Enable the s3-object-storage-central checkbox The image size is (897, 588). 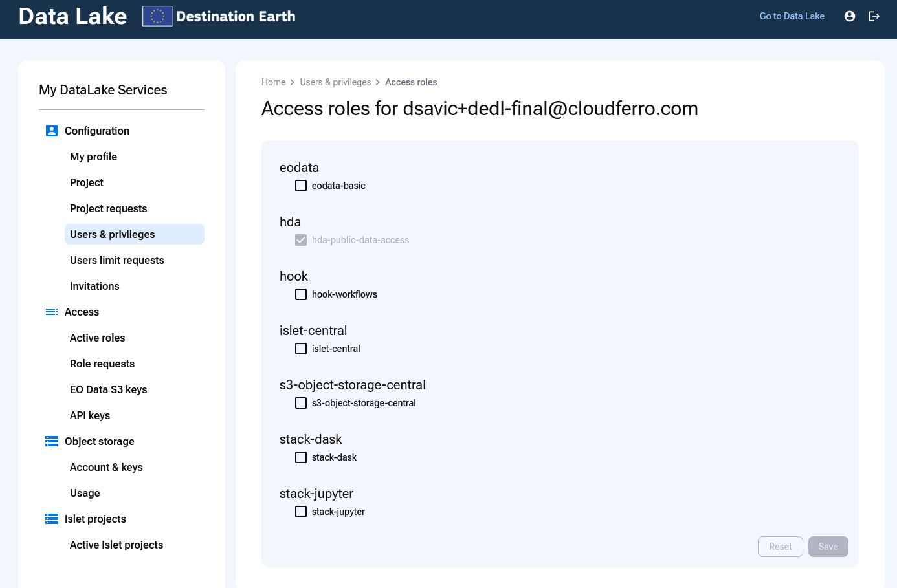click(x=301, y=403)
